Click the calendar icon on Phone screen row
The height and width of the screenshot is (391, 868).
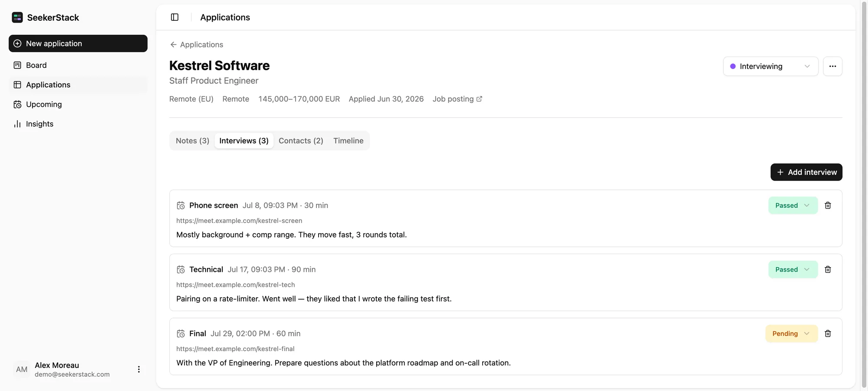click(x=181, y=205)
